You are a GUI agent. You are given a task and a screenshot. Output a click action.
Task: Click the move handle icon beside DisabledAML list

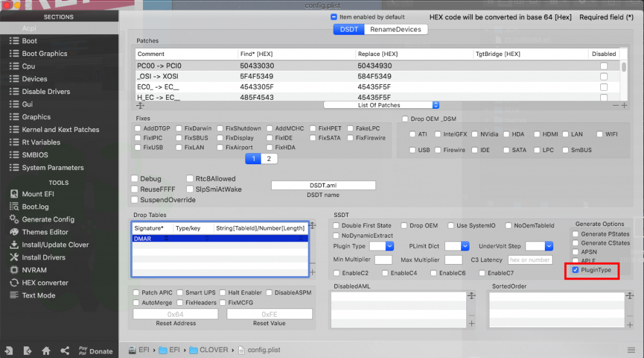(471, 296)
